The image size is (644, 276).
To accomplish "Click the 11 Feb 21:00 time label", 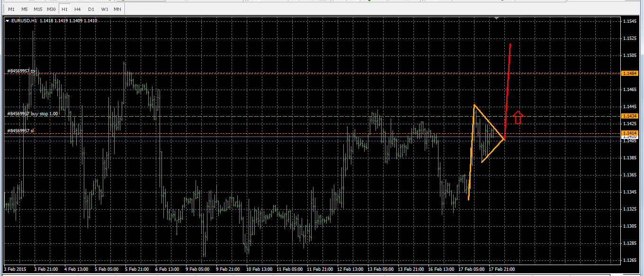I will [320, 269].
